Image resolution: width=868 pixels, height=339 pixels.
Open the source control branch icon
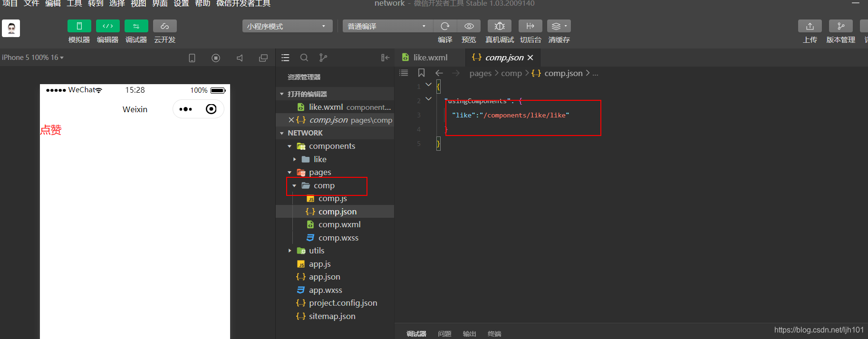(x=323, y=58)
